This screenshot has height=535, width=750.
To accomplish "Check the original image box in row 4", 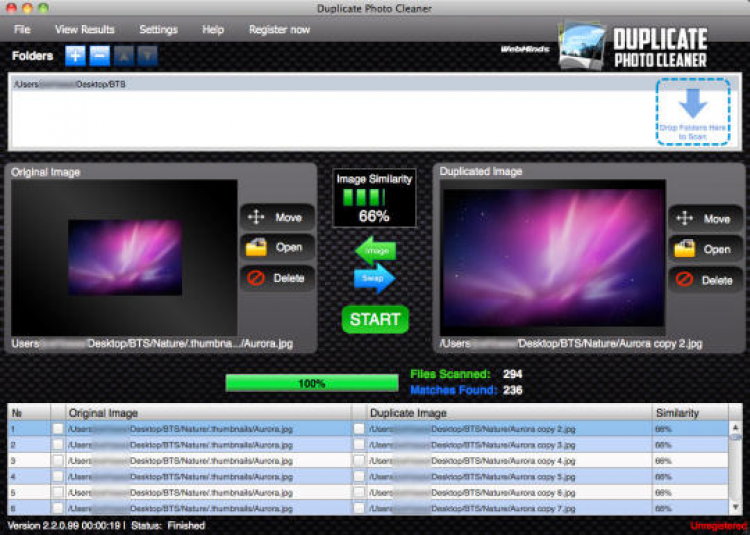I will [x=58, y=477].
